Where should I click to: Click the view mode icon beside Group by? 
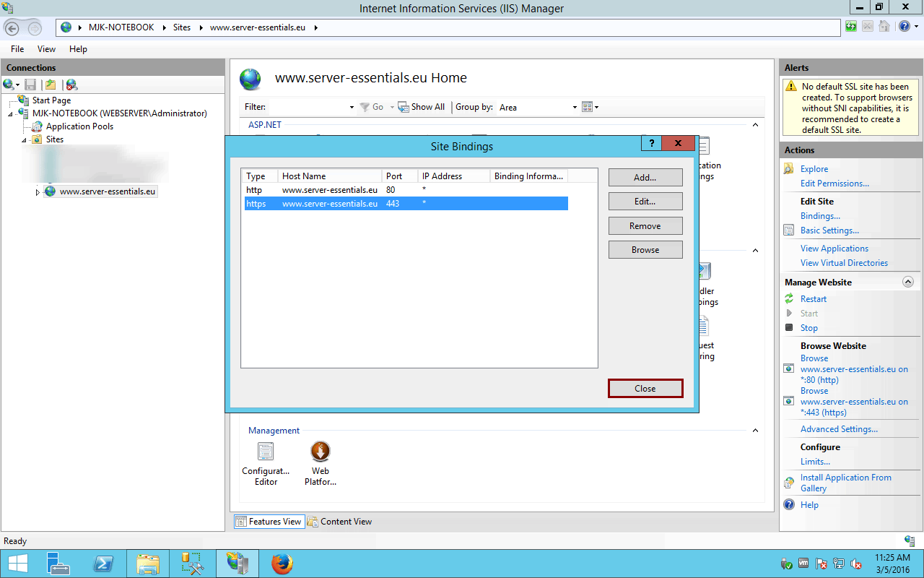[x=587, y=107]
